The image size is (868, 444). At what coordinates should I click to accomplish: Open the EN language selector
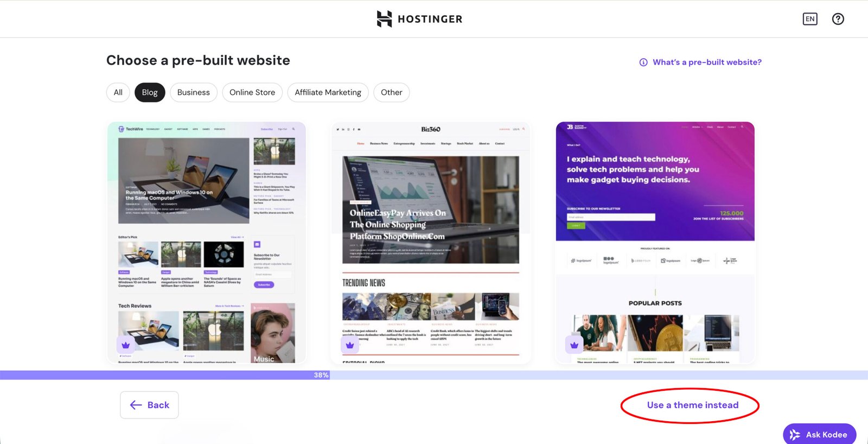point(809,19)
